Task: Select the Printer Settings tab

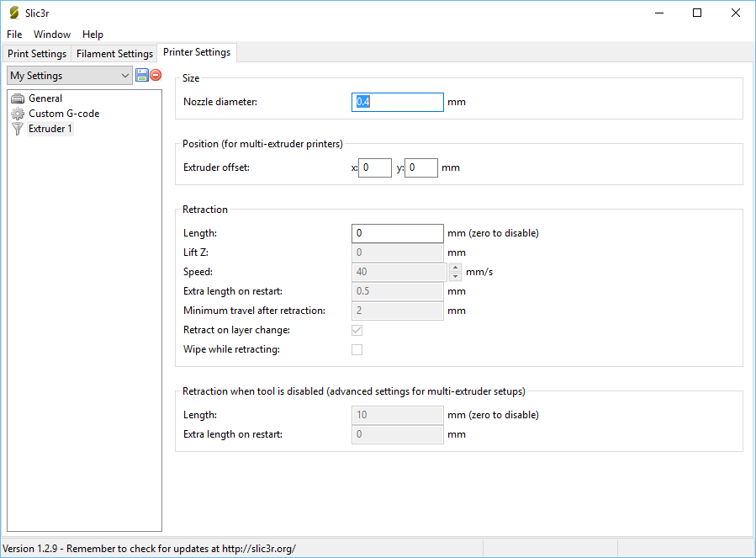Action: pyautogui.click(x=197, y=52)
